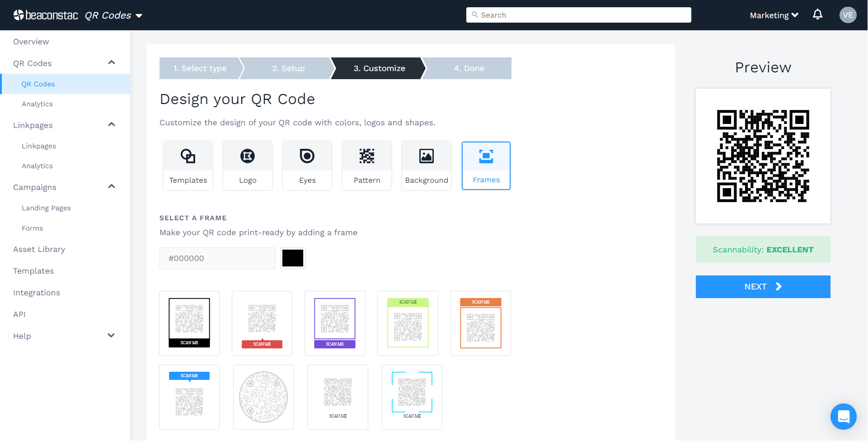Open the black frame color swatch
The height and width of the screenshot is (441, 868).
(x=293, y=258)
